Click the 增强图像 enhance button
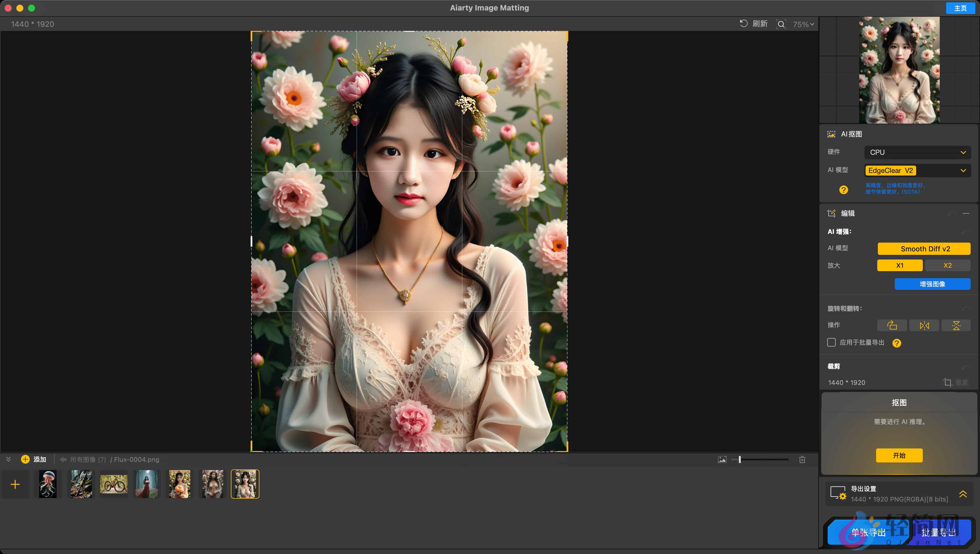This screenshot has width=980, height=554. click(932, 284)
